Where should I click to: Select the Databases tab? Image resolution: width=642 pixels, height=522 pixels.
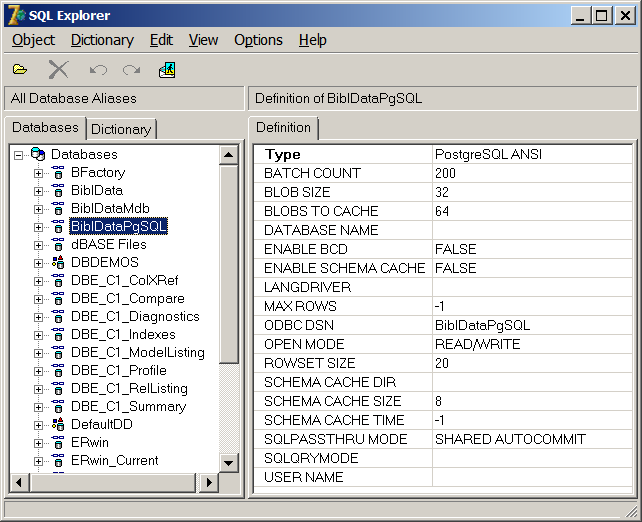click(45, 128)
